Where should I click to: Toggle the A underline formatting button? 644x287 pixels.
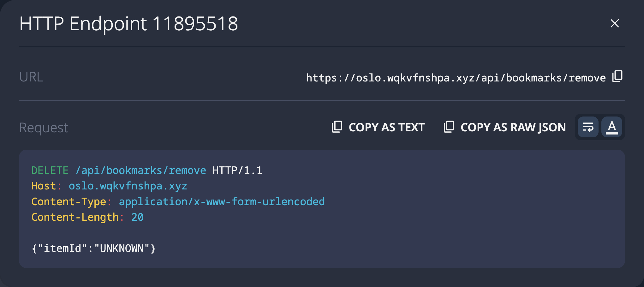(612, 127)
